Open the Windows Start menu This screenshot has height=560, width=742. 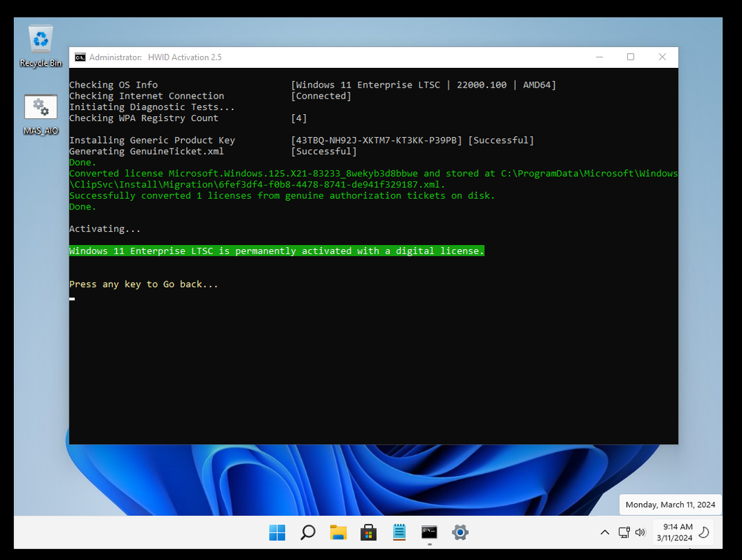tap(277, 533)
